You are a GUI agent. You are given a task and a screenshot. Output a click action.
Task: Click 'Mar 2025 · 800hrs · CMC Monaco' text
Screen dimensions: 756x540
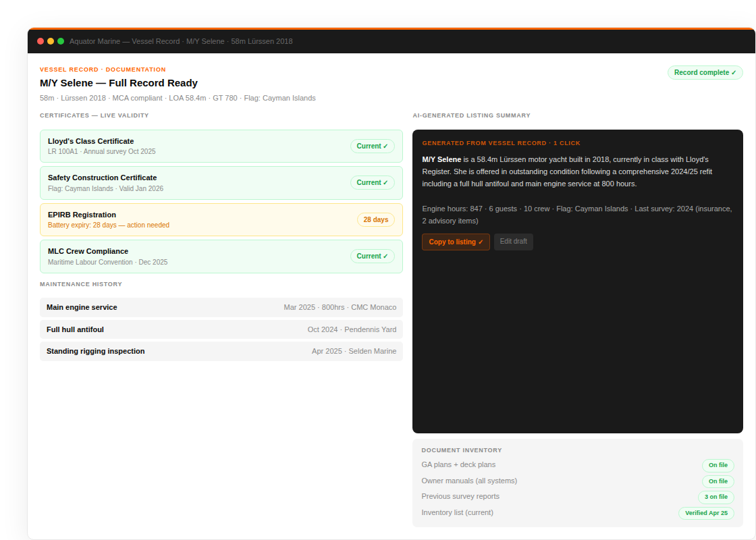340,307
